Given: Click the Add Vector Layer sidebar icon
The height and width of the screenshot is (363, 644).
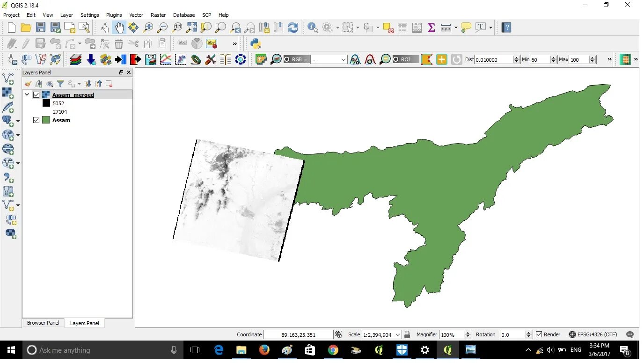Looking at the screenshot, I should [8, 79].
